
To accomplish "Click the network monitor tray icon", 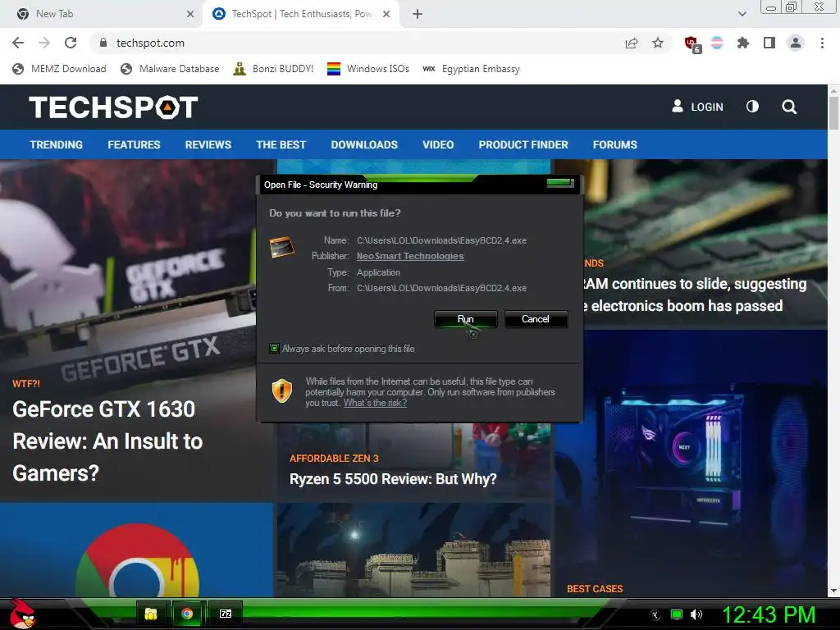I will point(677,615).
